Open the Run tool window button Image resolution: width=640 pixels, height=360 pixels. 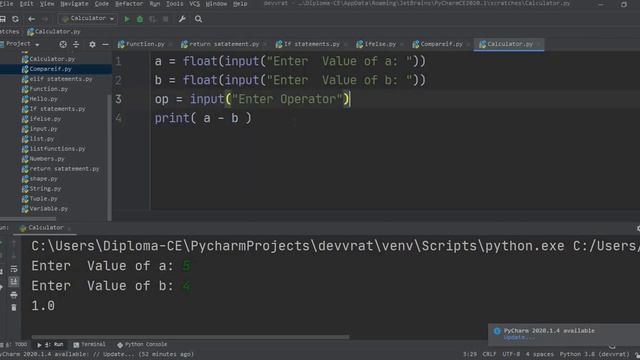coord(51,344)
